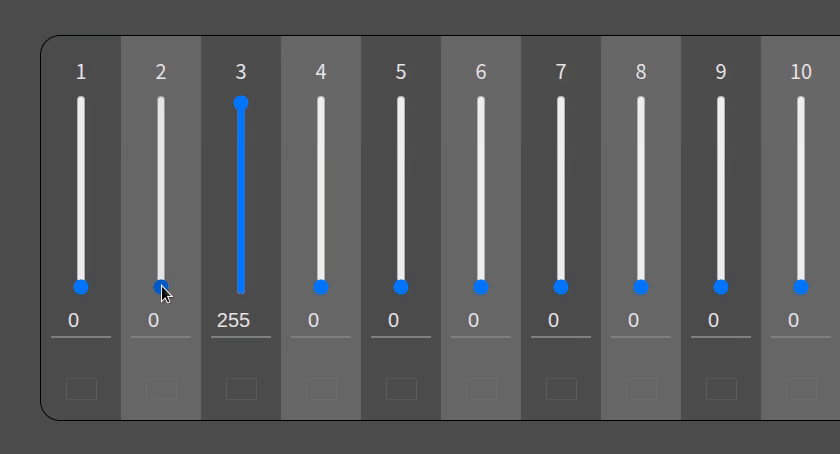Click the channel 1 value input field
The width and height of the screenshot is (840, 454).
pyautogui.click(x=81, y=321)
